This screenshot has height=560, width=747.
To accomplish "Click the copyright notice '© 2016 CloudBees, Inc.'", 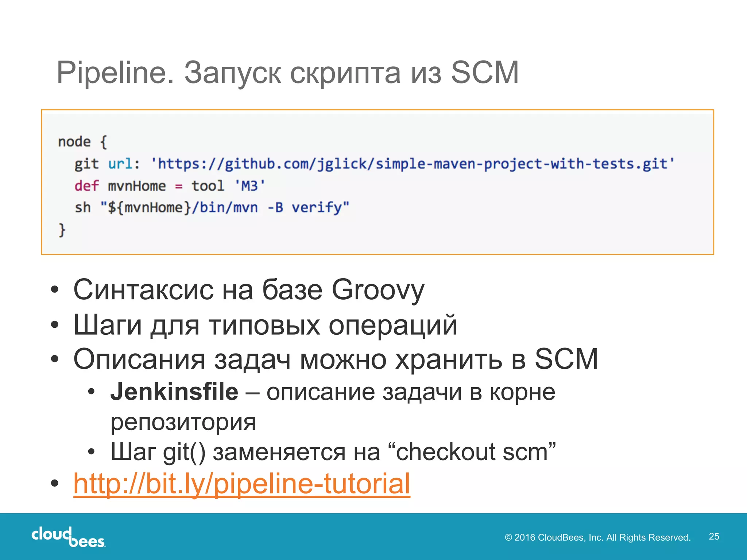I will (597, 537).
